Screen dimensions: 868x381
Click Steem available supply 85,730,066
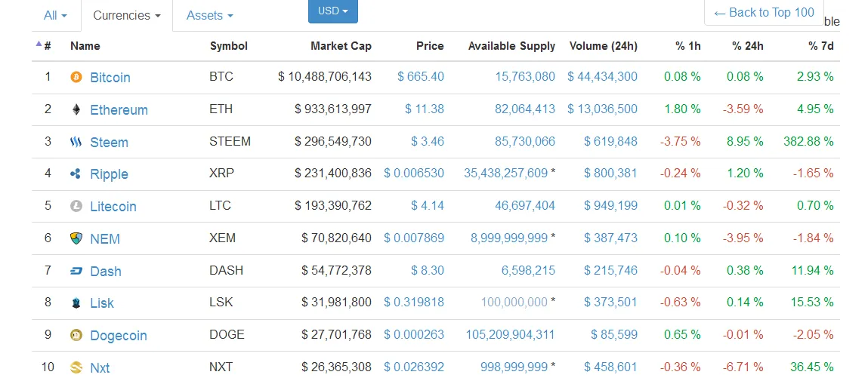coord(525,141)
